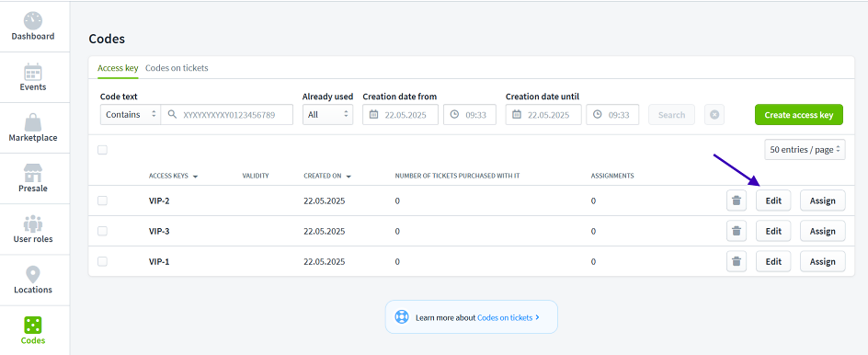Open the Presale store icon
868x355 pixels.
tap(33, 173)
